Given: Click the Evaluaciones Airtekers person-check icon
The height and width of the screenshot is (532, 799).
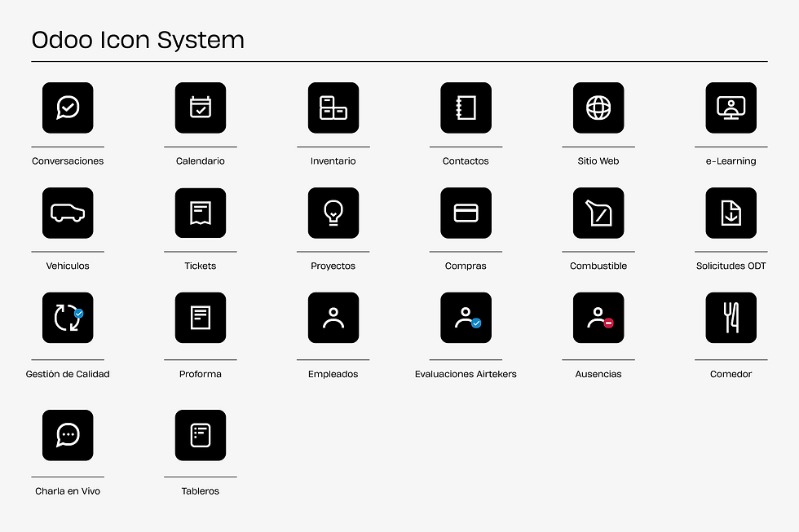Looking at the screenshot, I should pyautogui.click(x=466, y=318).
